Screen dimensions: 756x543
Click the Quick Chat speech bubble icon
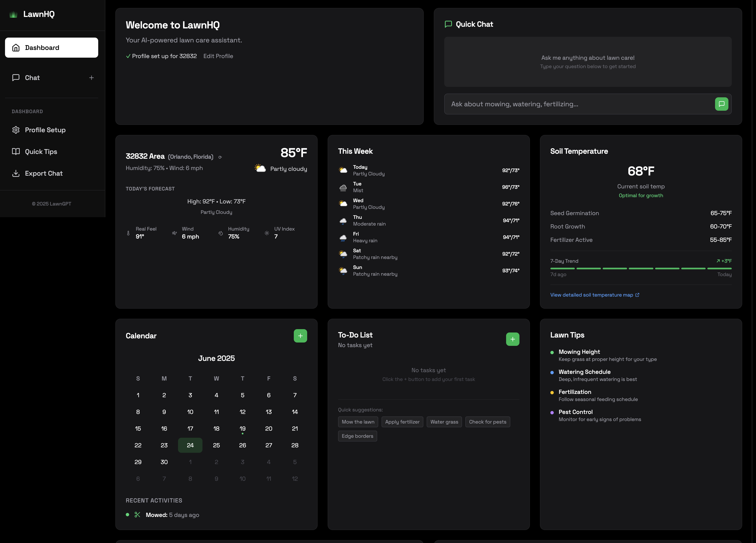pyautogui.click(x=448, y=24)
